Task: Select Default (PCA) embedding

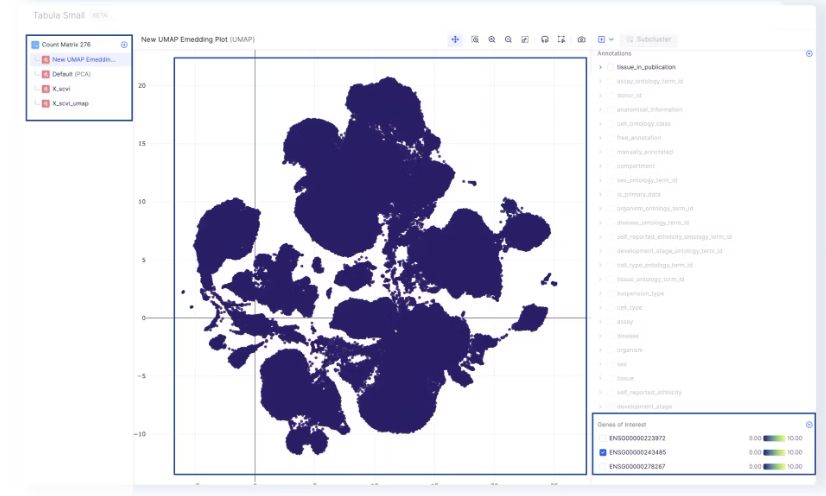Action: [71, 74]
